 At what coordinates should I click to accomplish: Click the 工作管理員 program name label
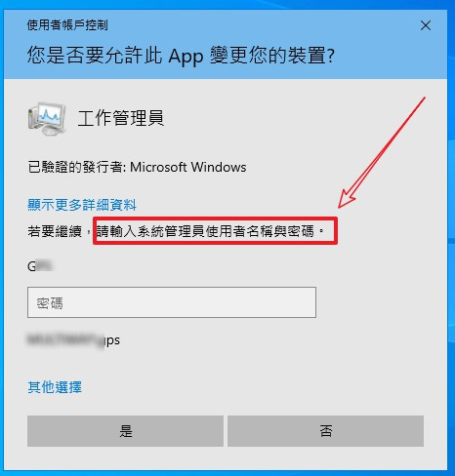coord(121,118)
